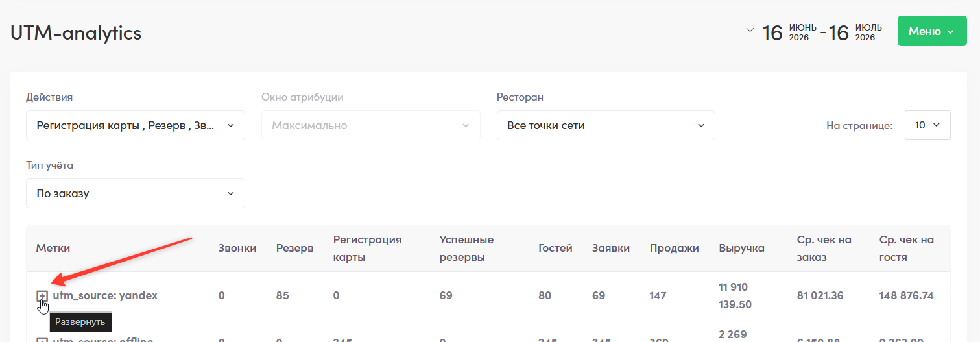Open the green Меню button
Viewport: 980px width, 342px height.
932,31
